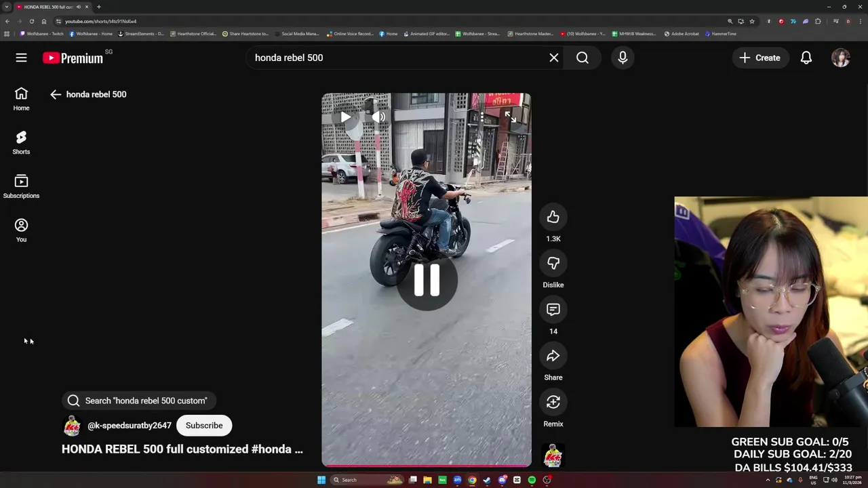Open Online Voice Recorder bookmark
Image resolution: width=868 pixels, height=488 pixels.
(351, 34)
